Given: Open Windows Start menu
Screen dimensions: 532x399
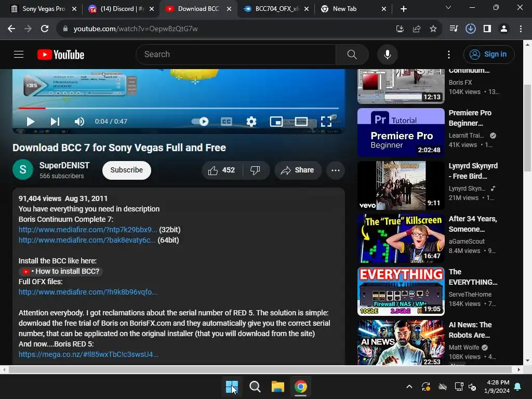Looking at the screenshot, I should [x=232, y=387].
